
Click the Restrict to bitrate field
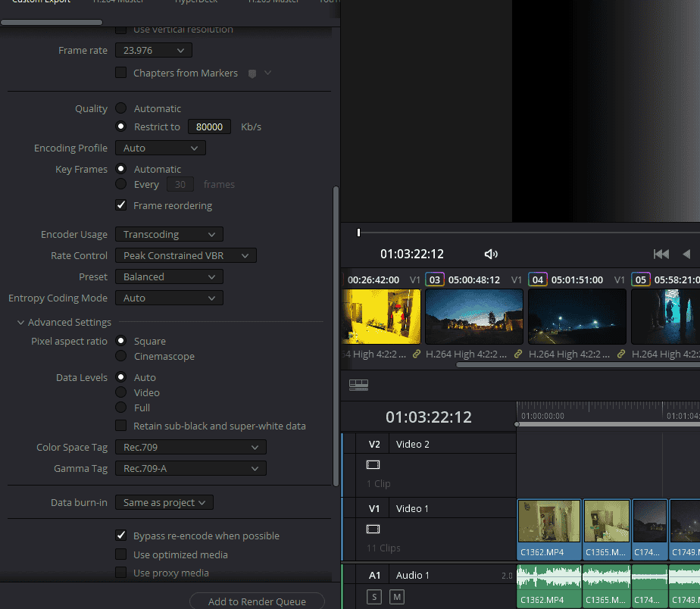point(209,126)
